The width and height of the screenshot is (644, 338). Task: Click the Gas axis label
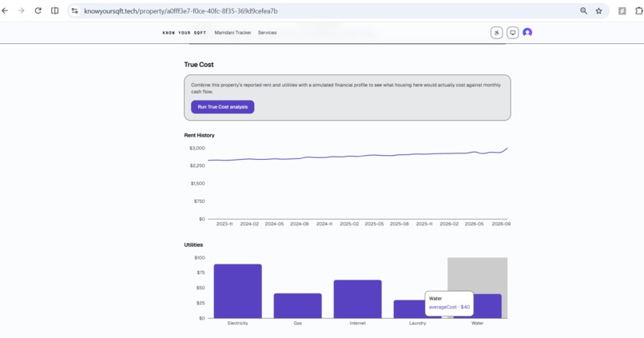[298, 323]
